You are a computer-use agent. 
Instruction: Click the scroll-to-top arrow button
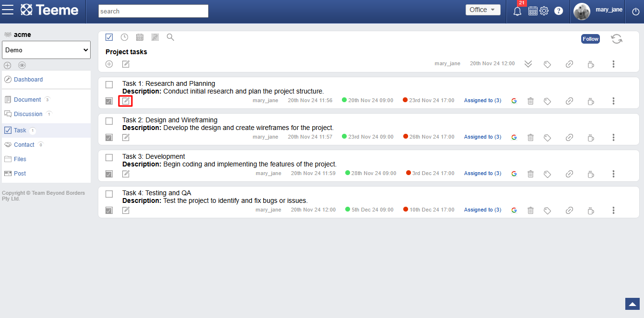point(632,304)
